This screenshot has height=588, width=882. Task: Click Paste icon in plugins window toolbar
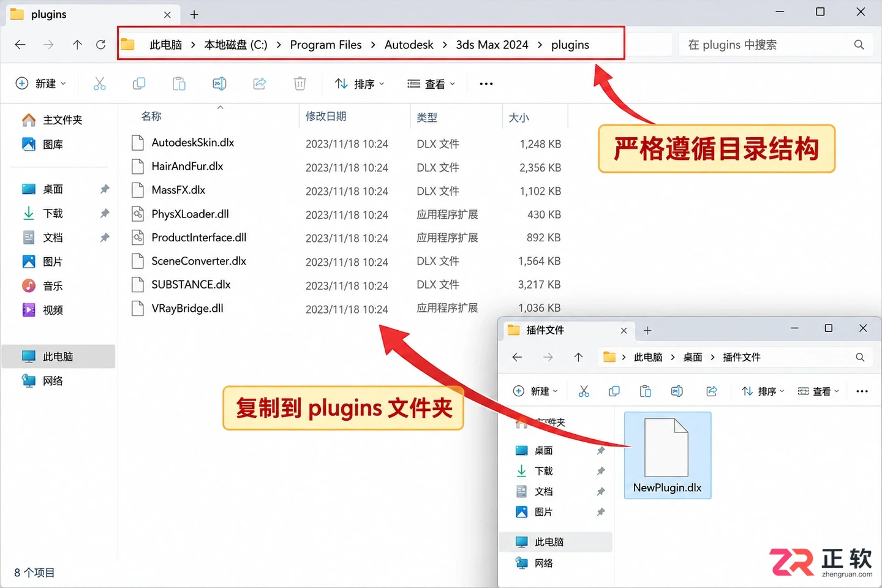click(x=179, y=84)
